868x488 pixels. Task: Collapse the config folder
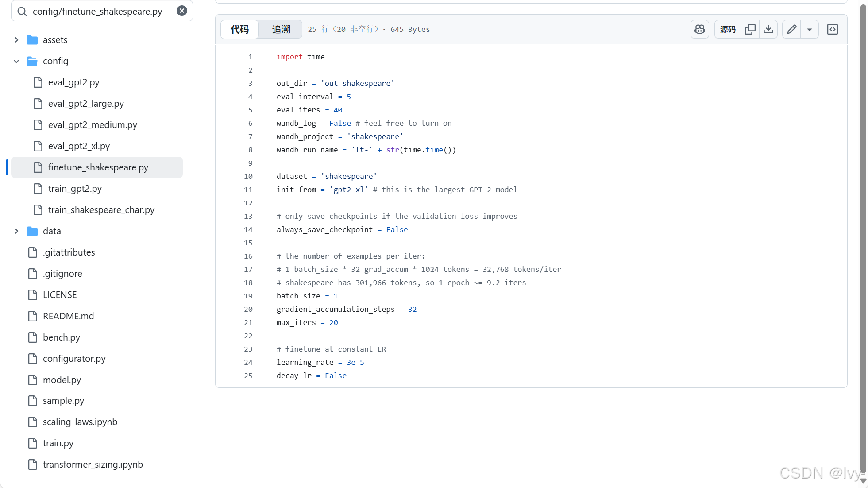tap(16, 61)
